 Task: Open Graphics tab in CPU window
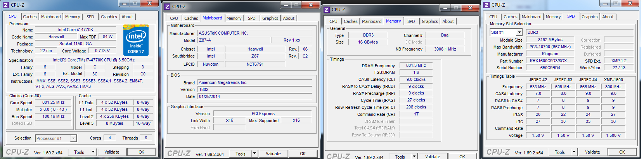tap(109, 17)
